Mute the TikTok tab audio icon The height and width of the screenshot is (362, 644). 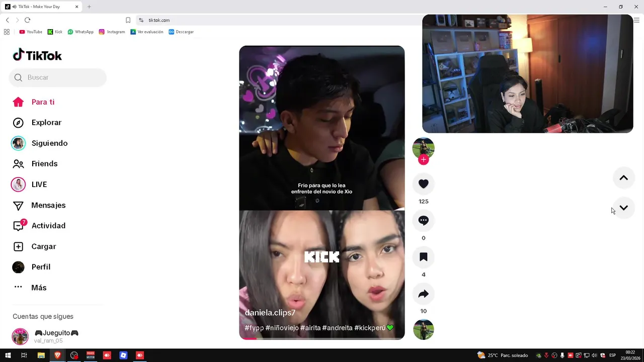[x=14, y=7]
